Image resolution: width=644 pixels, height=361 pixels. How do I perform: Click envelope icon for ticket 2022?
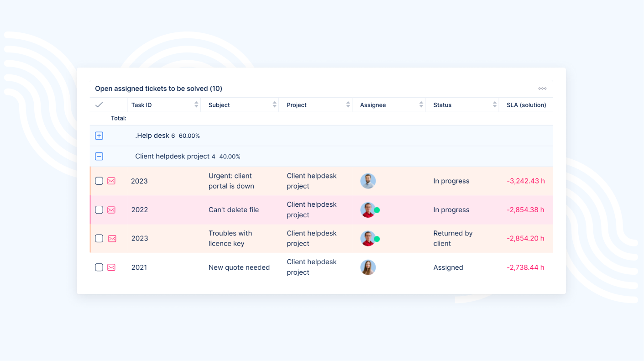(x=111, y=210)
